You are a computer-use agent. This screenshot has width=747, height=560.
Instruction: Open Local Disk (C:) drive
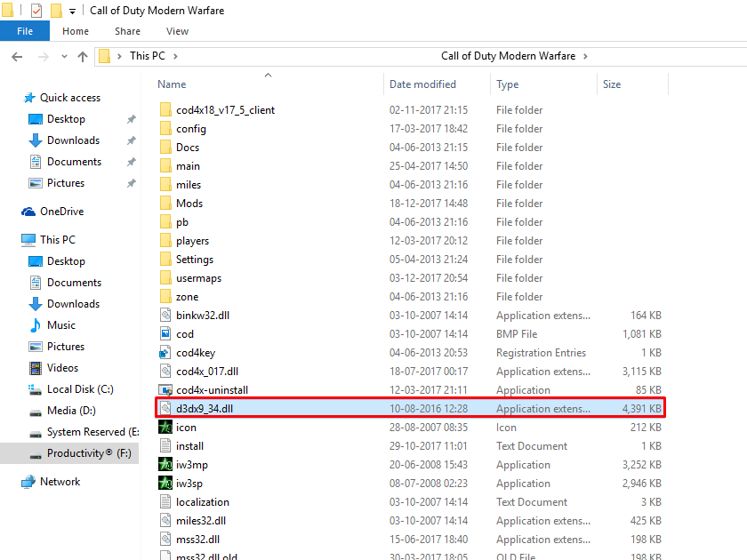80,389
